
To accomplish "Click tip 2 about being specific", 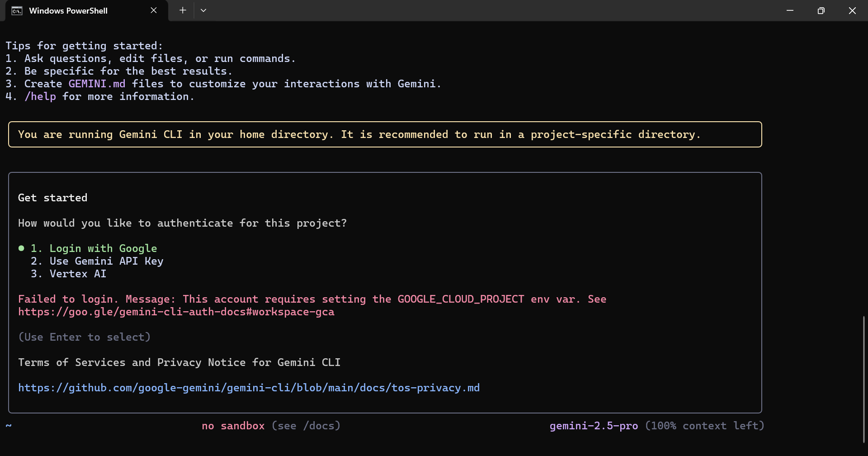I will (119, 71).
